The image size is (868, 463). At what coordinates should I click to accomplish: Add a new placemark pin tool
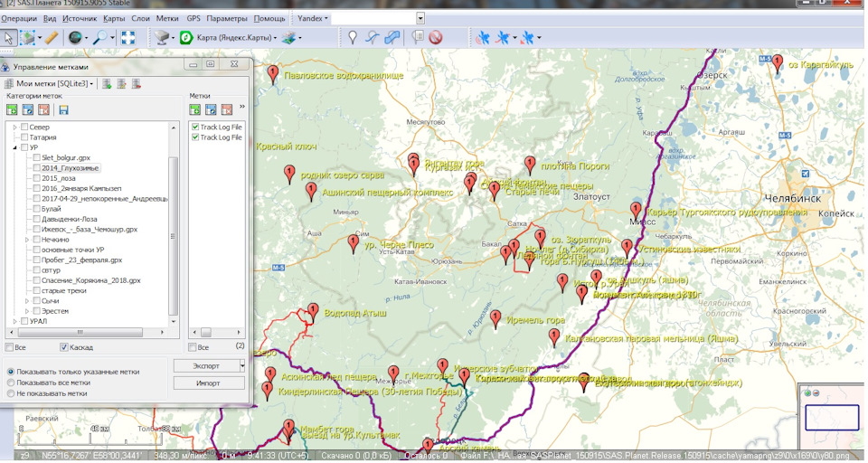353,38
